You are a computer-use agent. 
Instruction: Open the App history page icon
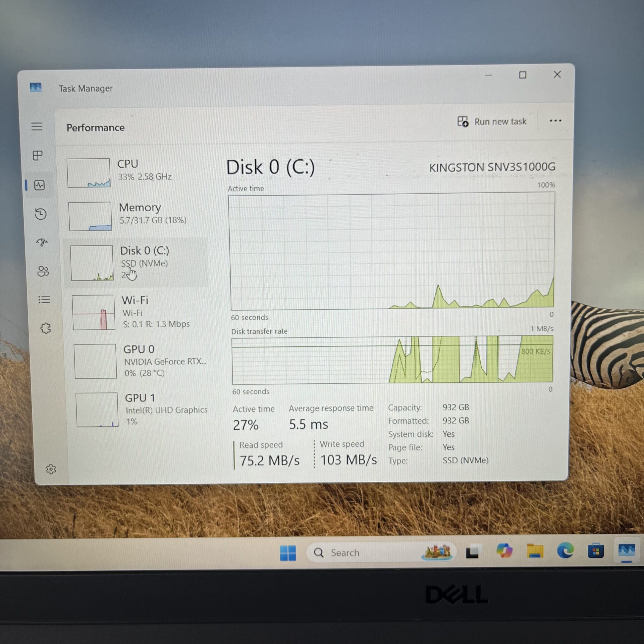point(41,214)
